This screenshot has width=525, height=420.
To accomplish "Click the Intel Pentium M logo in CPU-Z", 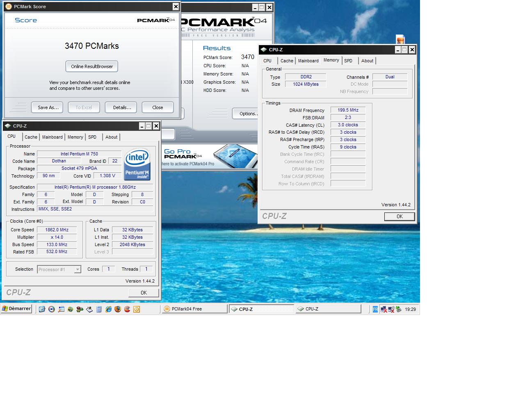I will coord(137,164).
